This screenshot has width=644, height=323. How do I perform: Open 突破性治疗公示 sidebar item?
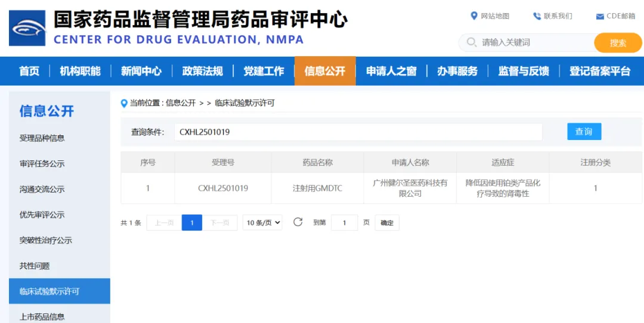(45, 240)
